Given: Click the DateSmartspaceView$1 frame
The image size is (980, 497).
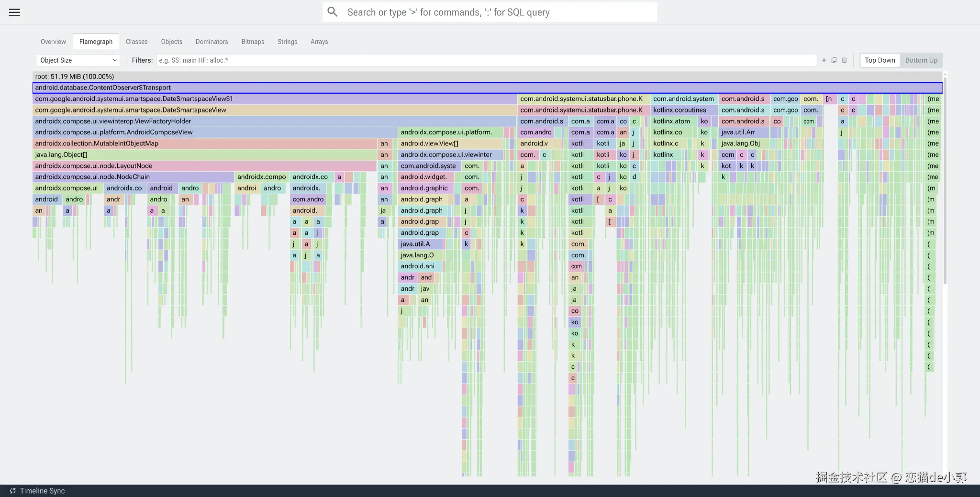Looking at the screenshot, I should [274, 99].
